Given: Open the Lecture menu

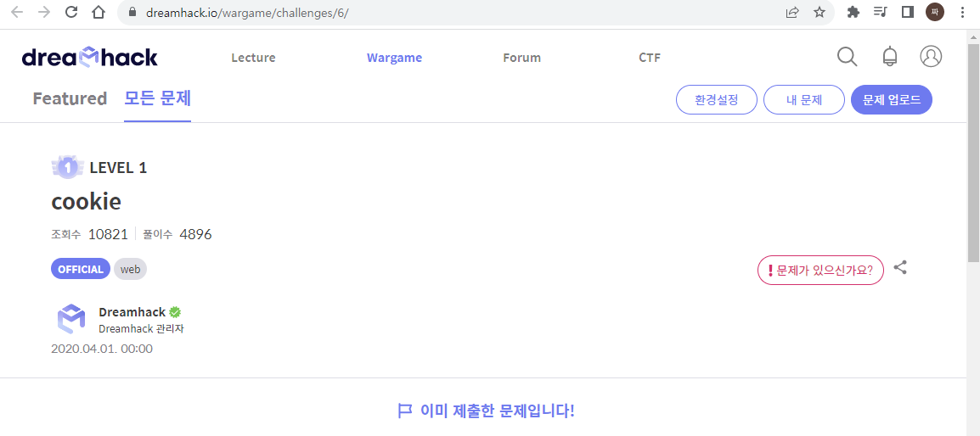Looking at the screenshot, I should 253,58.
